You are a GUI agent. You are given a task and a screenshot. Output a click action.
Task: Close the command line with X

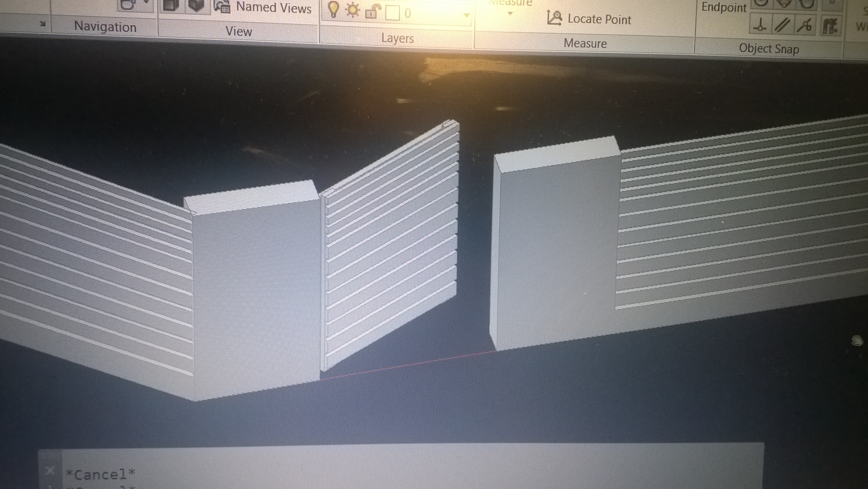[50, 470]
